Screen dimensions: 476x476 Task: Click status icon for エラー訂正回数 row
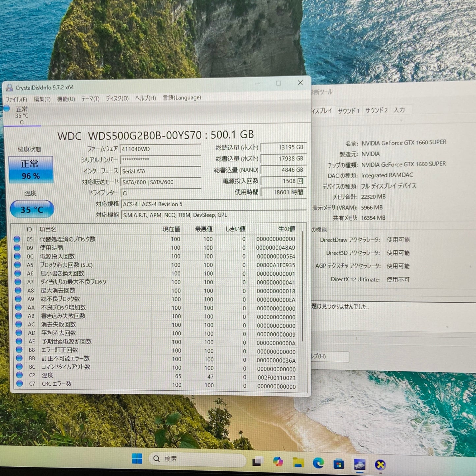(19, 350)
